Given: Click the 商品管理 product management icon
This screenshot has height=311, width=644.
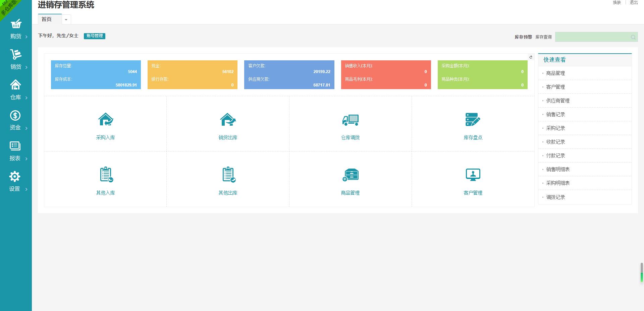Looking at the screenshot, I should point(351,175).
